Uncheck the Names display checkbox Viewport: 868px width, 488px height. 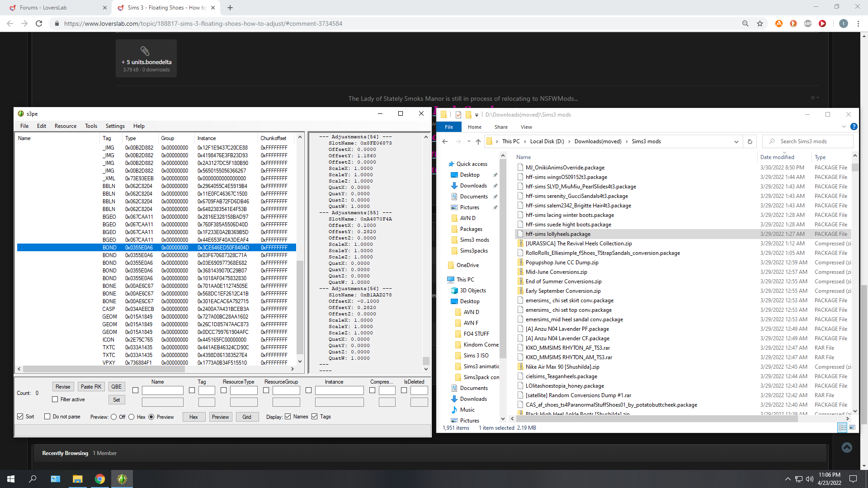point(288,417)
